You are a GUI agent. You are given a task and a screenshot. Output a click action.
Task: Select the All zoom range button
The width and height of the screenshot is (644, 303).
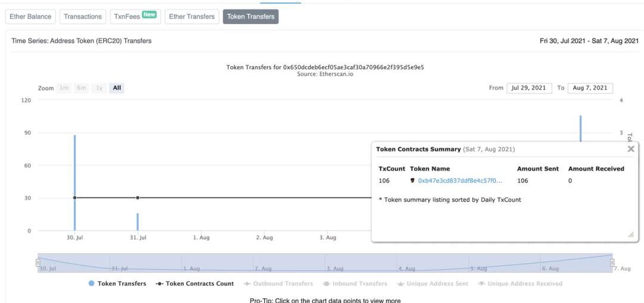pos(117,88)
